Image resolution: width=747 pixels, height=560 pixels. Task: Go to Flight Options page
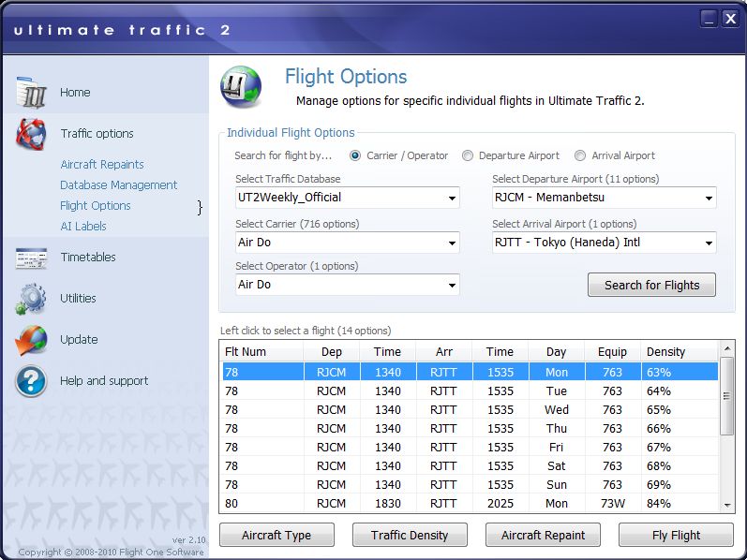(x=96, y=206)
